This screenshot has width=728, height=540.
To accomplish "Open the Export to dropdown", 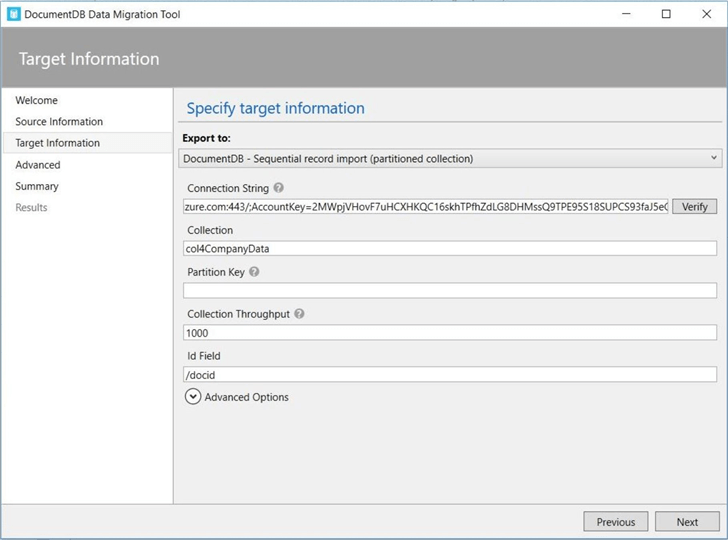I will 450,158.
